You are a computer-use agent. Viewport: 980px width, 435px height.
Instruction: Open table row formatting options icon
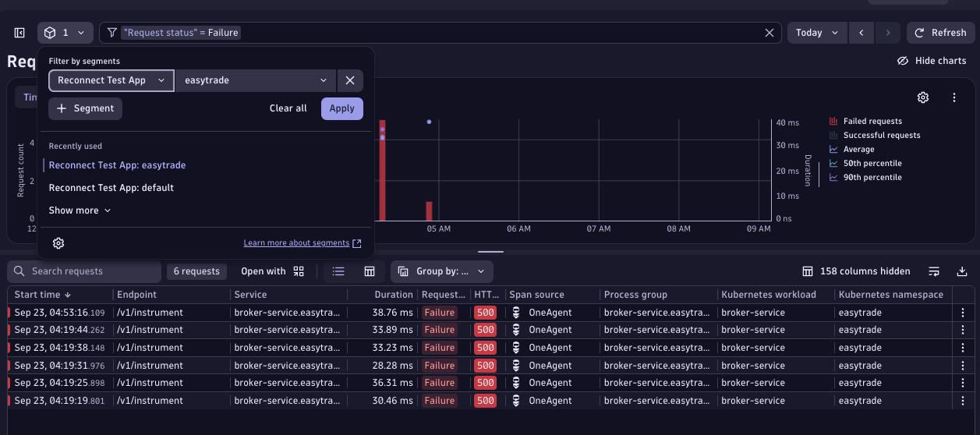point(934,271)
